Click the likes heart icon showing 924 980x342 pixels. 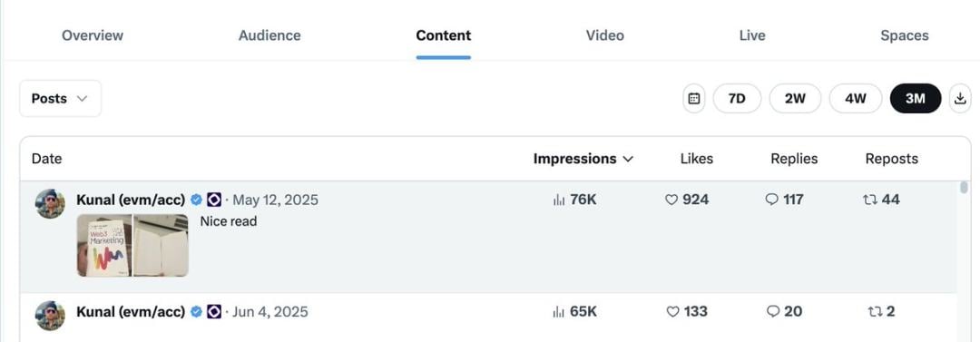671,200
